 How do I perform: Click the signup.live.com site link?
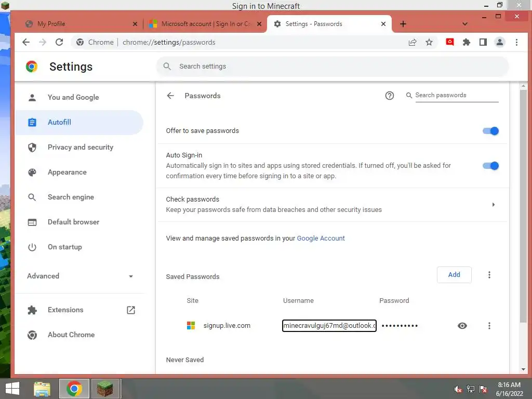point(227,326)
